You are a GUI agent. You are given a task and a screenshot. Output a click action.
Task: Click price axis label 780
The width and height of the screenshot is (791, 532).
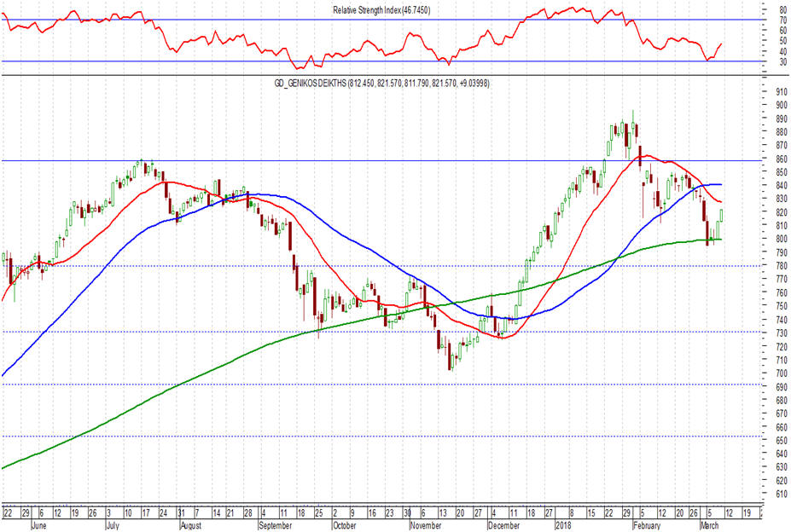point(782,266)
